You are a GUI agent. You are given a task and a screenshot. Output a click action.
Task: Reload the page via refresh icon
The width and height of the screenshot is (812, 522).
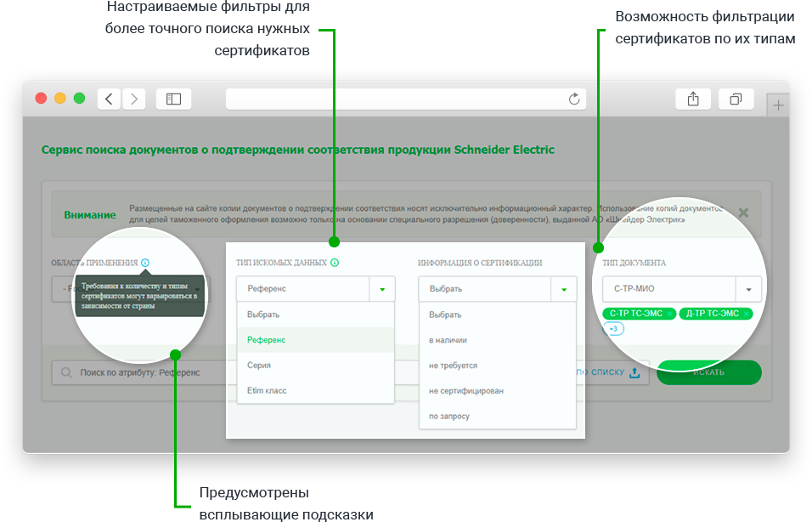click(574, 99)
